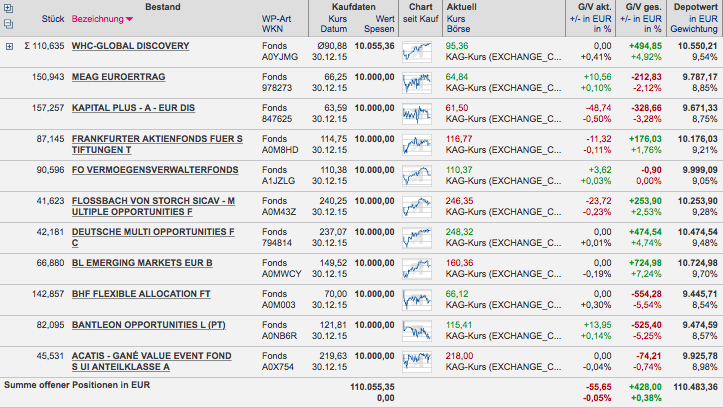This screenshot has height=408, width=723.
Task: Open chart thumbnail for FRANKFURTER AKTIENFONDS
Action: point(417,144)
